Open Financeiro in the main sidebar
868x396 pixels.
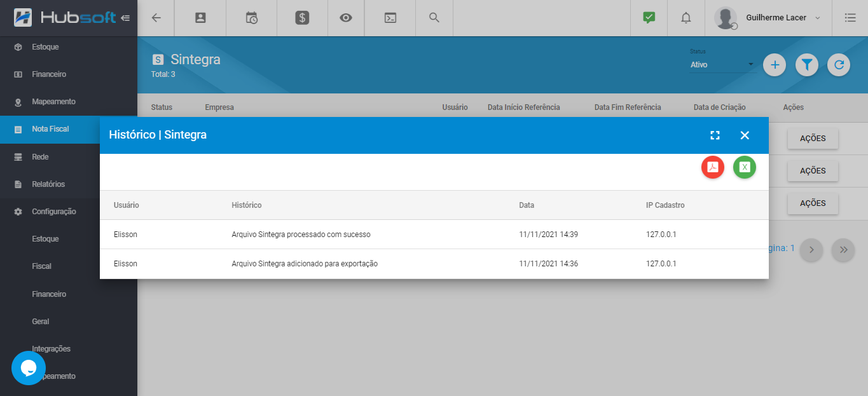pos(69,74)
